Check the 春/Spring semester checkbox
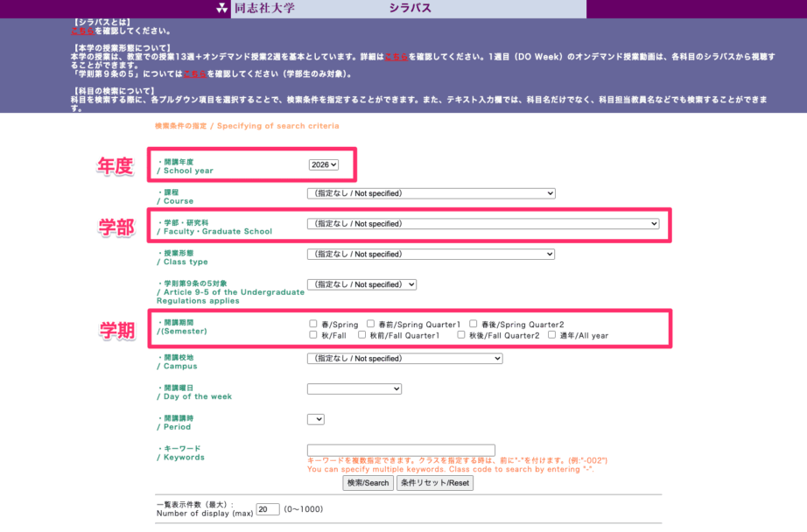Screen dimensions: 807x532 (x=313, y=324)
